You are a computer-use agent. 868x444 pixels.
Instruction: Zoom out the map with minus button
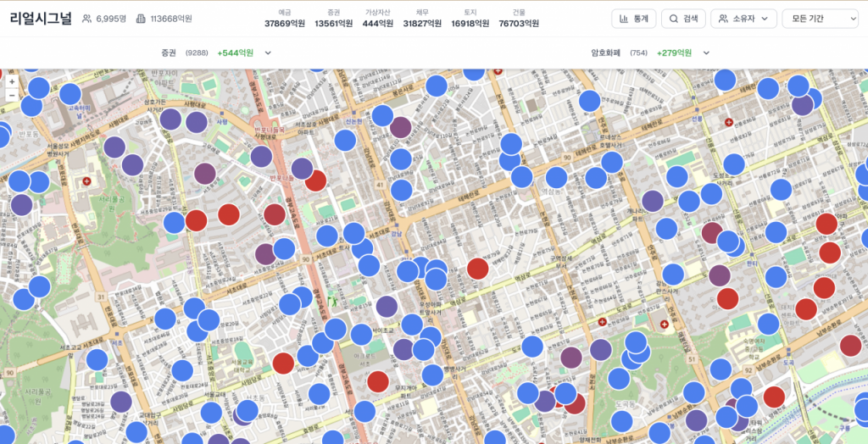12,96
